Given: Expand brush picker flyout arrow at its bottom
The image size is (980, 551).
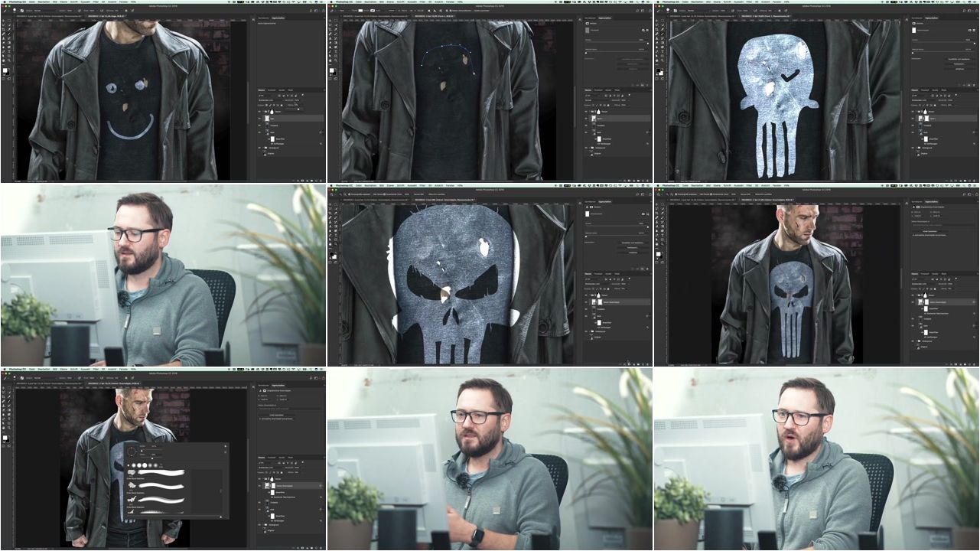Looking at the screenshot, I should [221, 517].
